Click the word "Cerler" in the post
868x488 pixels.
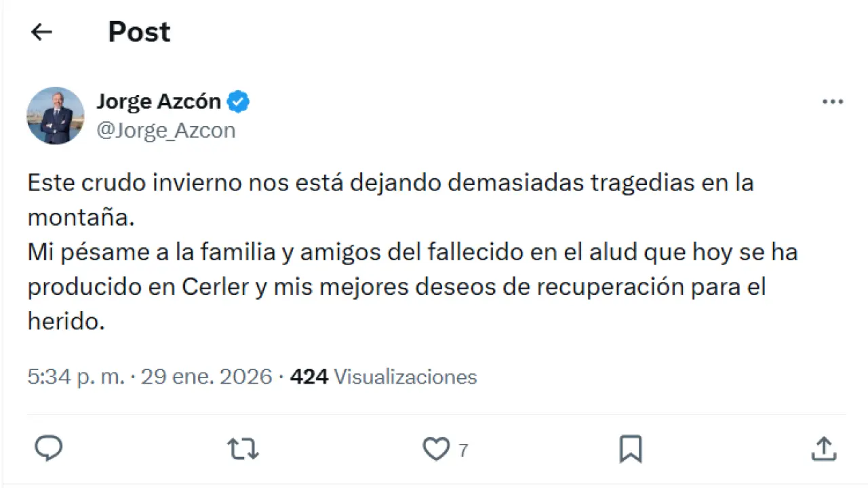pos(215,287)
